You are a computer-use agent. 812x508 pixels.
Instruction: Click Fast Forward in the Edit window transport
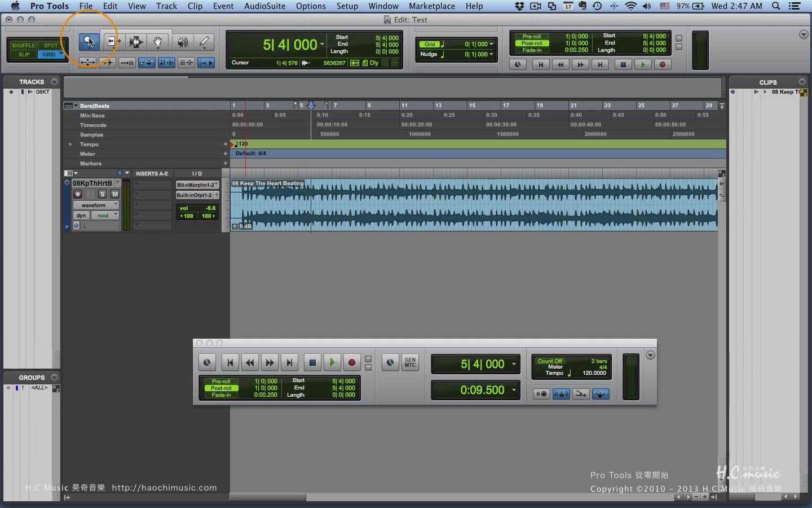pos(580,64)
